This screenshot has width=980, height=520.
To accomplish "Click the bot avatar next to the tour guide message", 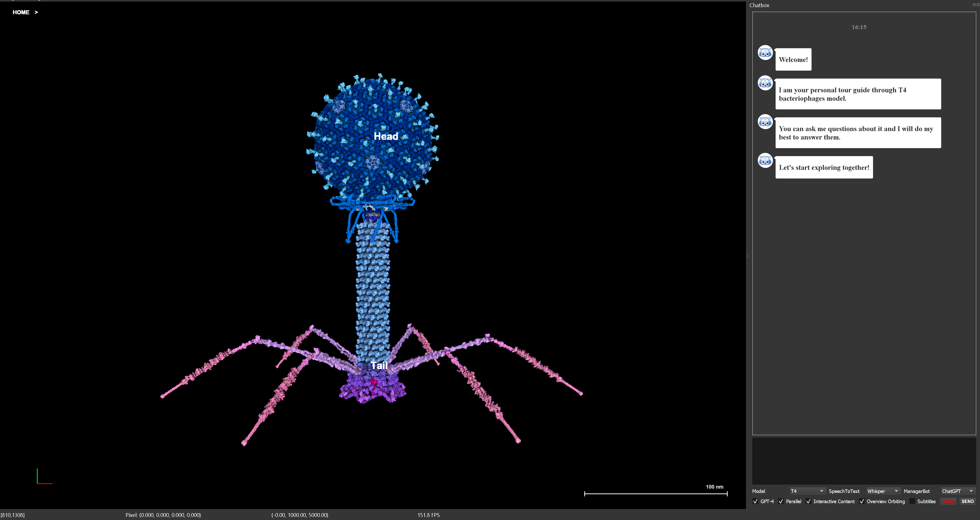I will 765,83.
